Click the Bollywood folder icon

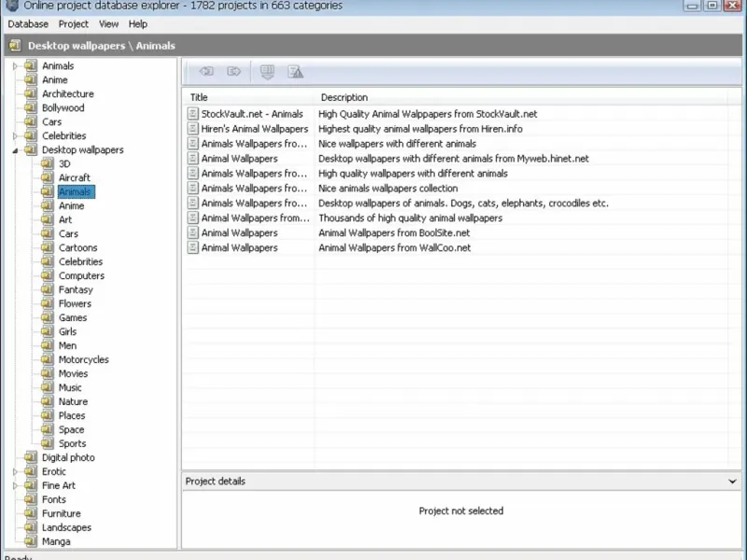coord(31,107)
